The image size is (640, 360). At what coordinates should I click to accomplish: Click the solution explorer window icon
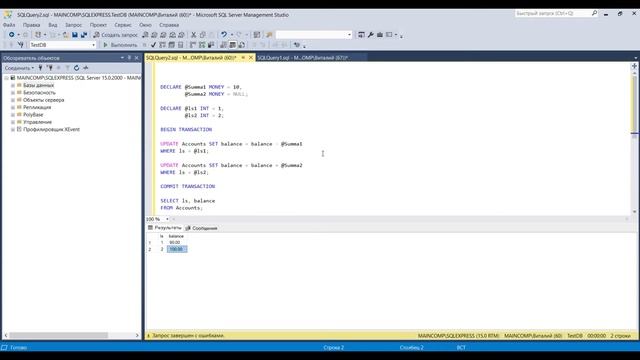point(361,35)
